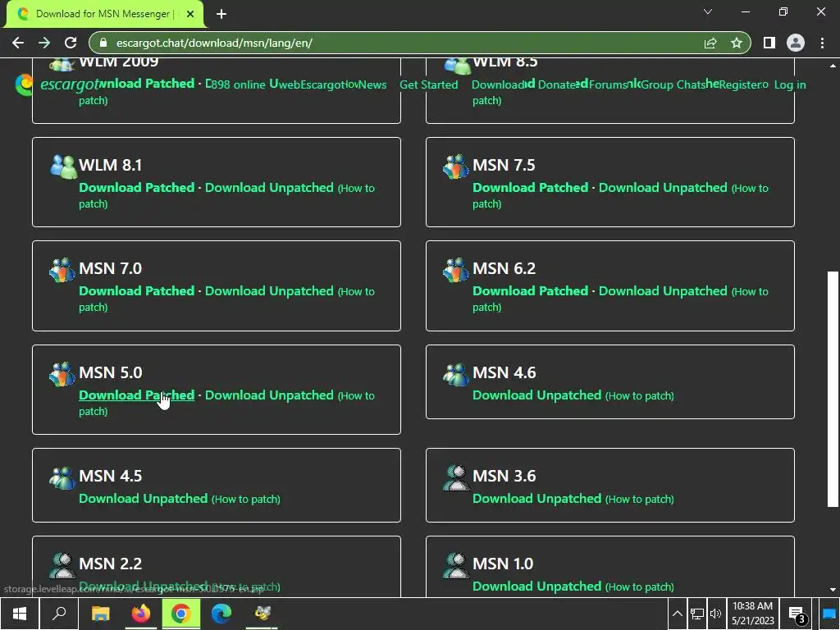Show hidden system tray icons
The image size is (840, 630).
tap(677, 614)
